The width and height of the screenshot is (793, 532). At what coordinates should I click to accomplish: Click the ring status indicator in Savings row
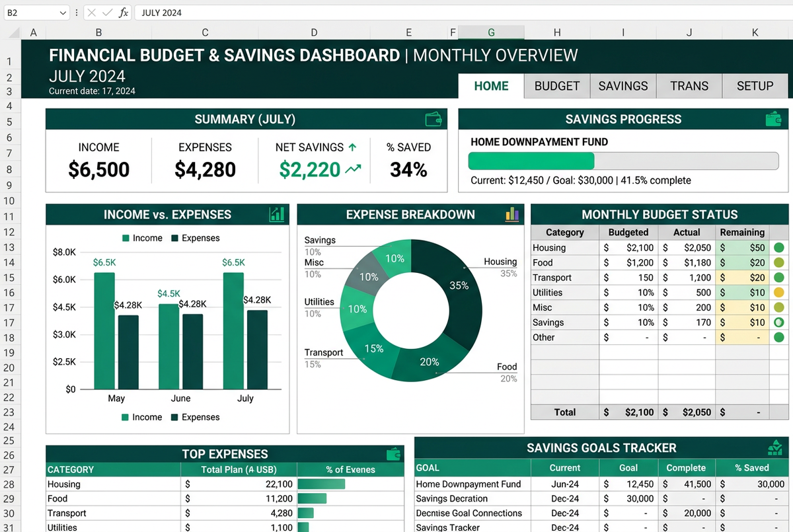778,323
